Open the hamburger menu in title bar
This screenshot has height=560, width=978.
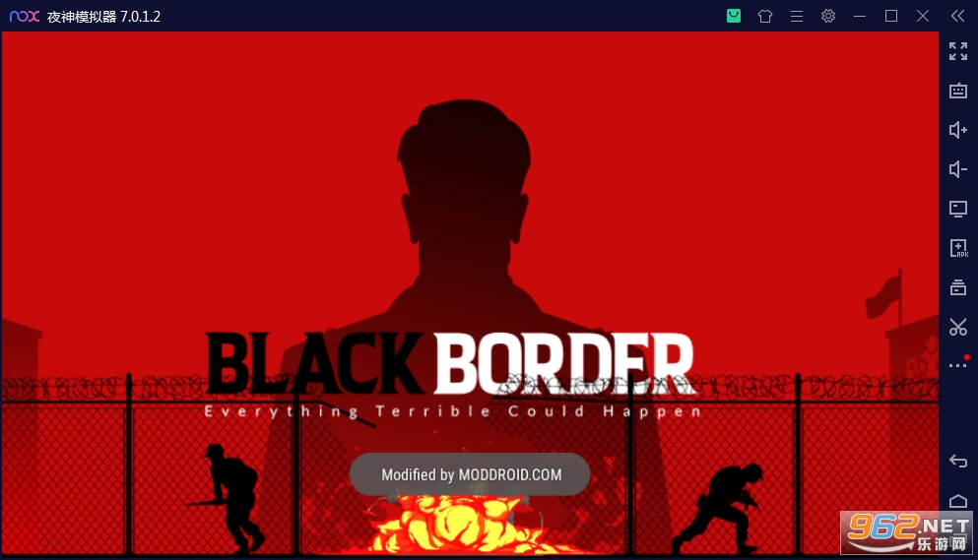click(797, 16)
